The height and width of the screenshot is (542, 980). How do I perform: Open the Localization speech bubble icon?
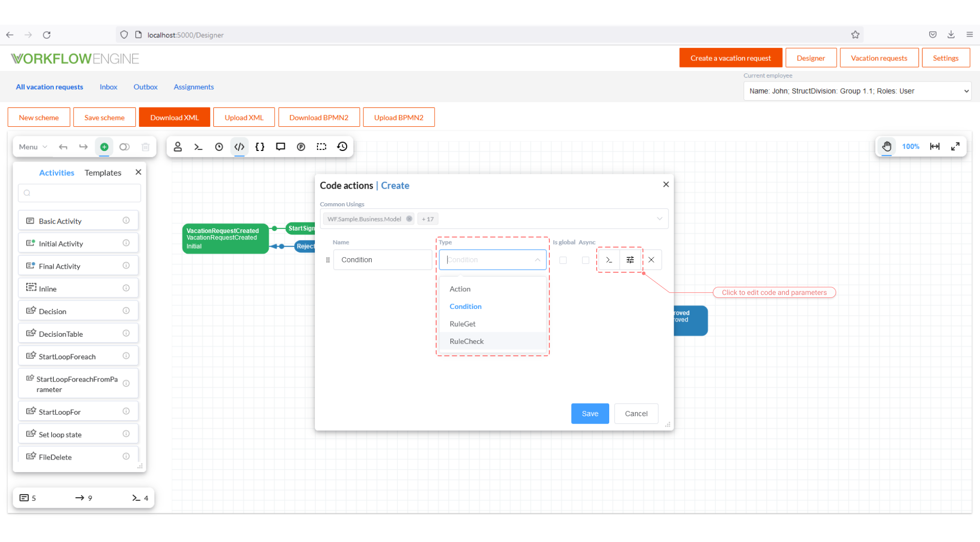[281, 146]
